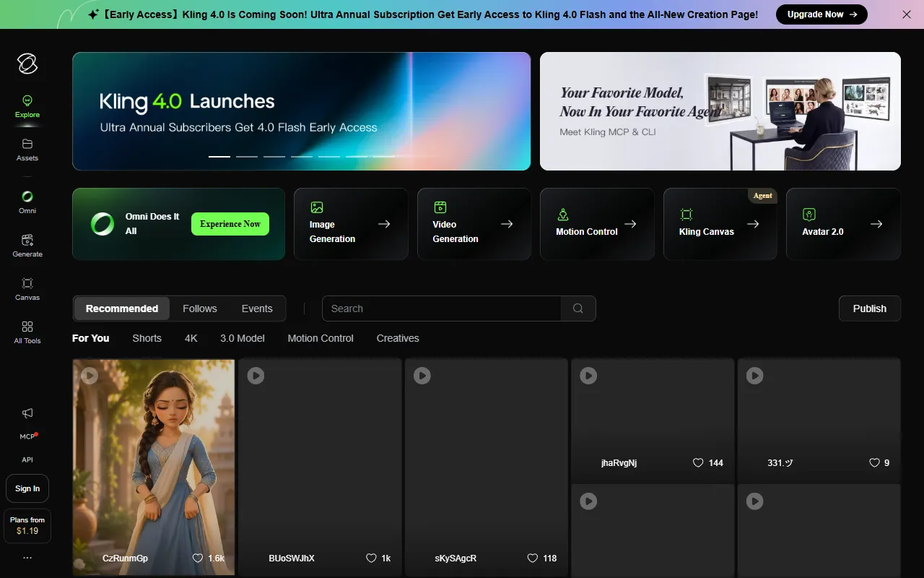Open the three-dots more menu
This screenshot has height=578, width=924.
[x=27, y=558]
